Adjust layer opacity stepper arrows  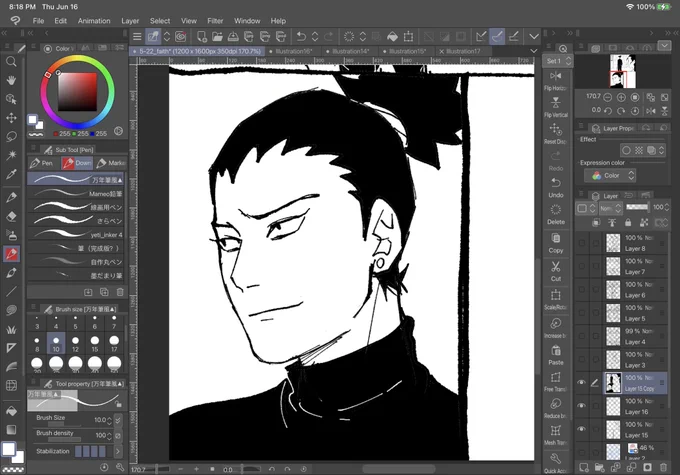[x=667, y=207]
